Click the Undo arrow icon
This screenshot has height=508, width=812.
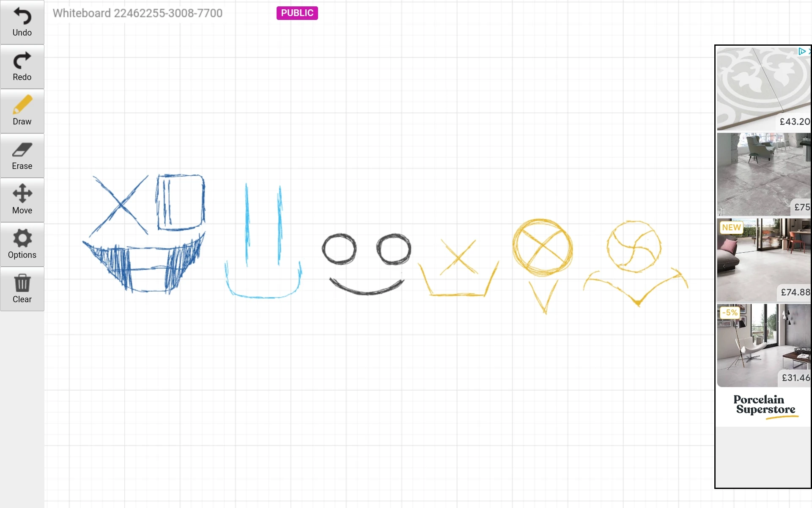pos(22,17)
